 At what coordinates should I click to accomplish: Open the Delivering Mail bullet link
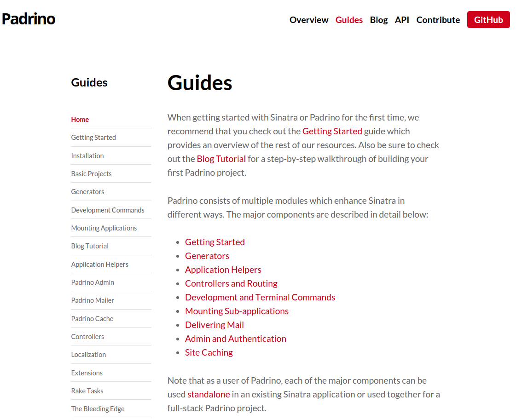(215, 325)
